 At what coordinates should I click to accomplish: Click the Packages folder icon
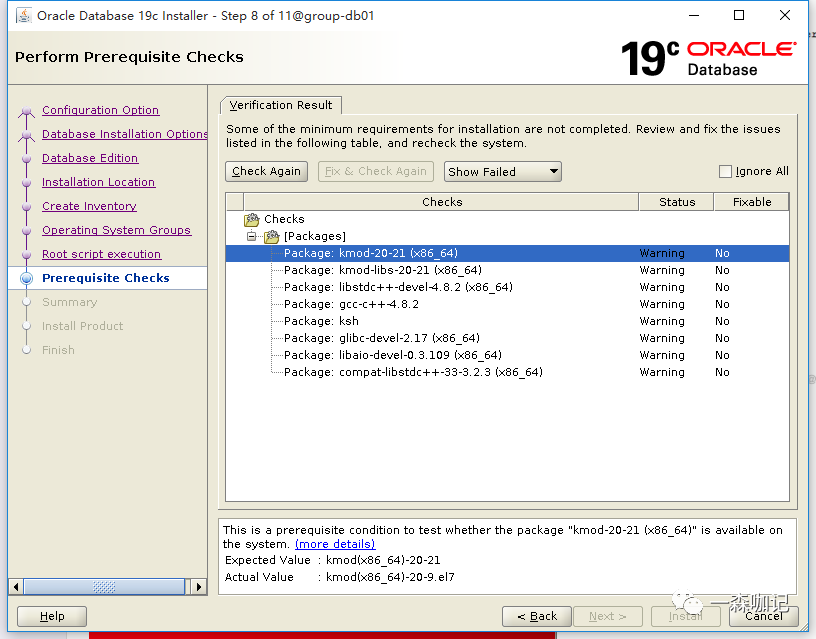point(271,236)
